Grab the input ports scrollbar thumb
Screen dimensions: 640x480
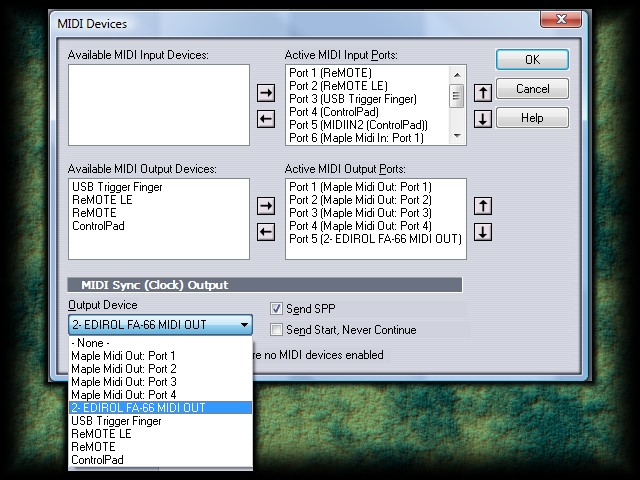pos(457,96)
